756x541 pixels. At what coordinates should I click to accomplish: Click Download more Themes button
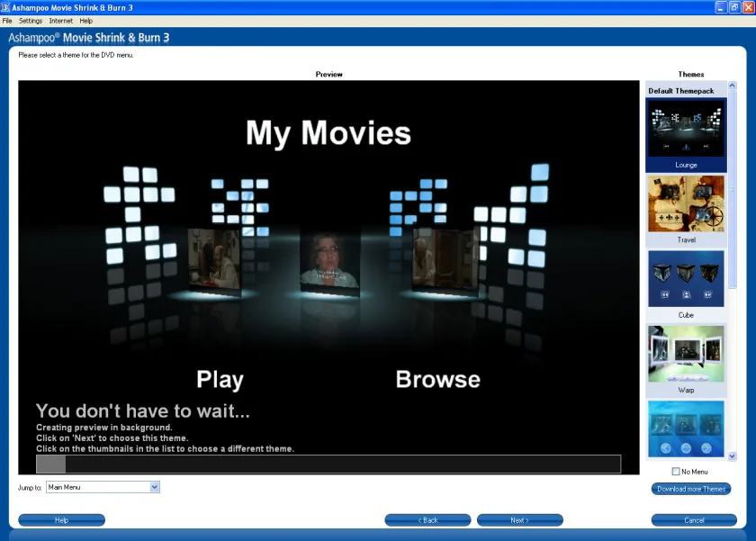click(x=691, y=489)
